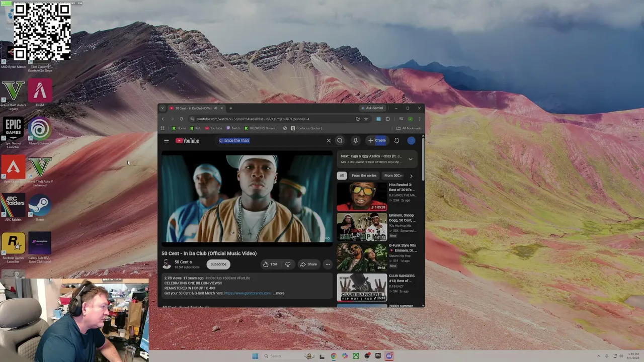Like the In Da Club video
The height and width of the screenshot is (362, 644).
(270, 264)
